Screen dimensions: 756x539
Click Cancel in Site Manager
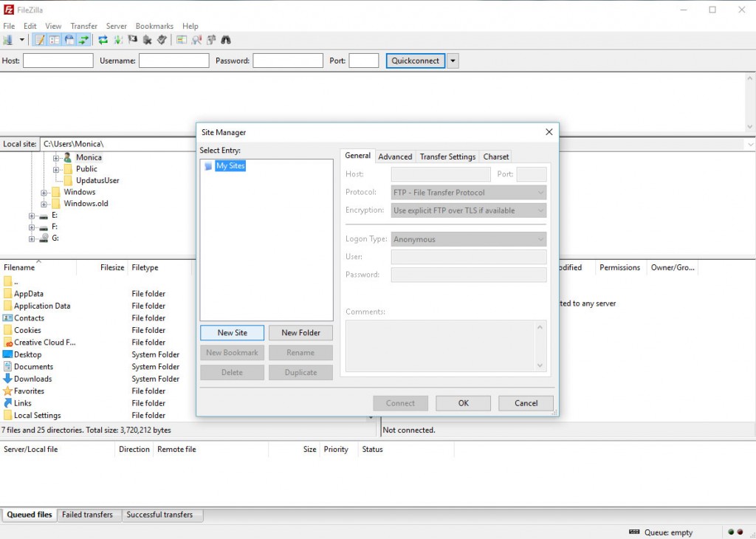point(526,403)
